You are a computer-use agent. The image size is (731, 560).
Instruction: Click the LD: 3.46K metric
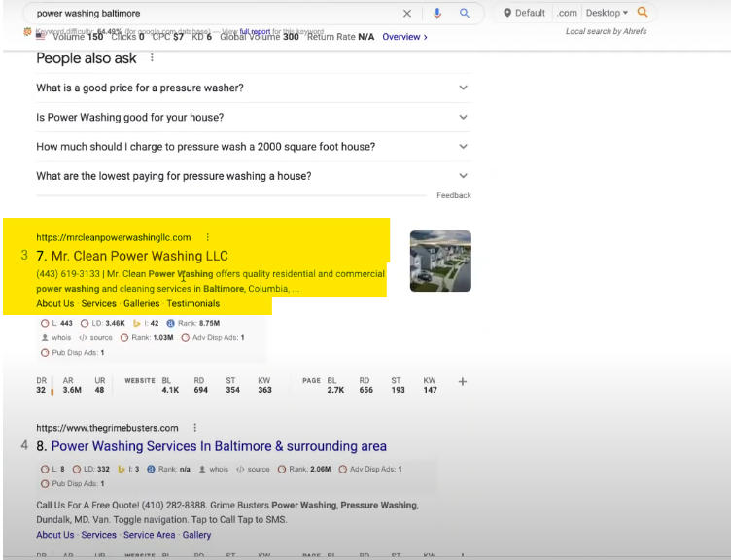(103, 323)
